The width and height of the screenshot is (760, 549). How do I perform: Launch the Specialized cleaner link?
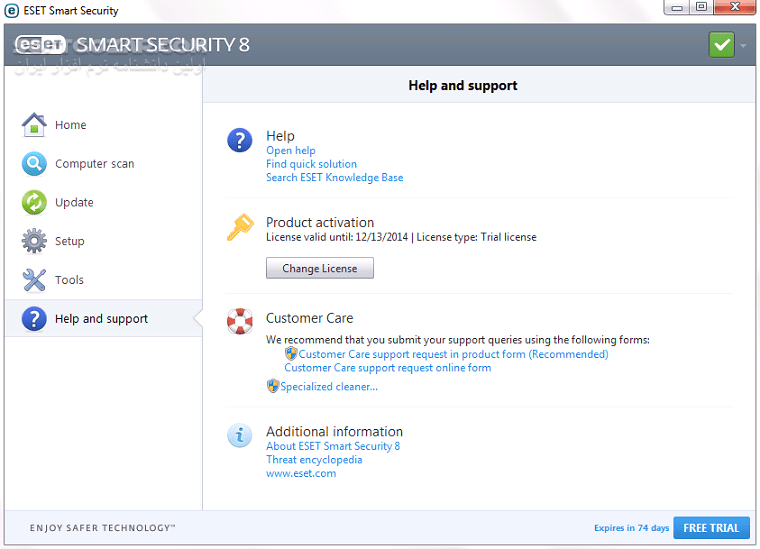329,387
